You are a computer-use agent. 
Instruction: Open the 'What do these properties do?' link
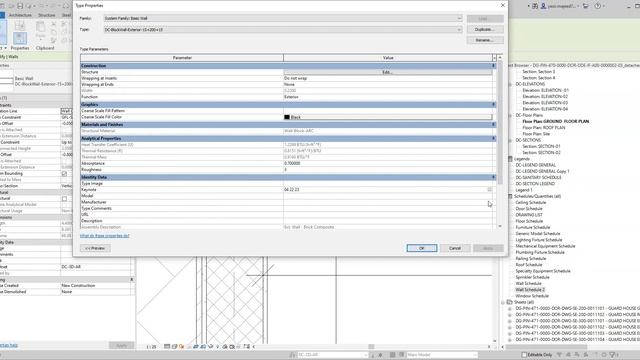pyautogui.click(x=104, y=236)
